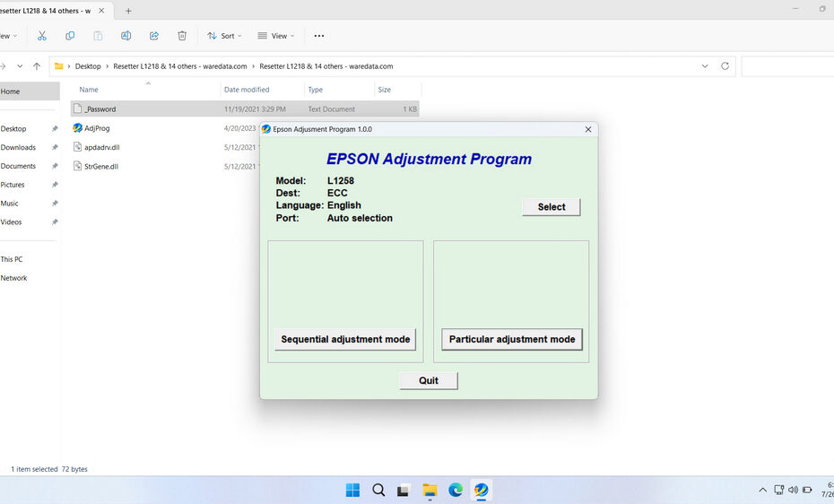The width and height of the screenshot is (834, 504).
Task: Click the Delete trash icon in toolbar
Action: coord(182,36)
